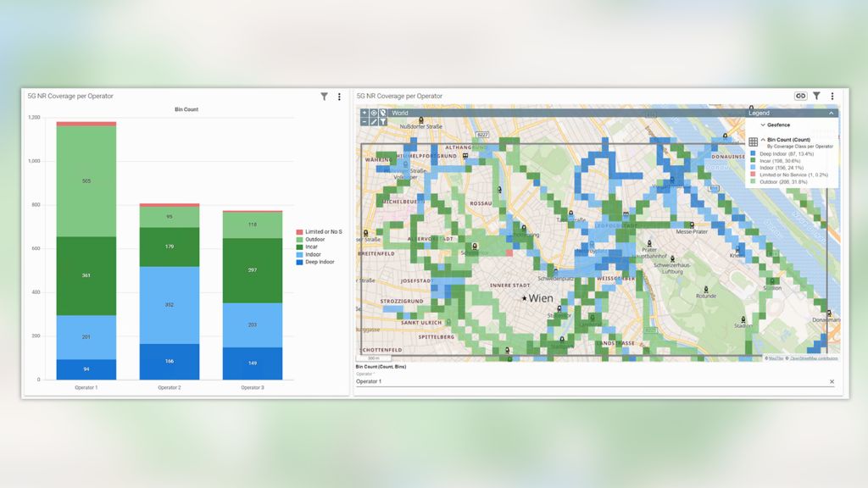Click Operator 2 Indoor segment labeled 352
Viewport: 868px width, 488px height.
(170, 305)
